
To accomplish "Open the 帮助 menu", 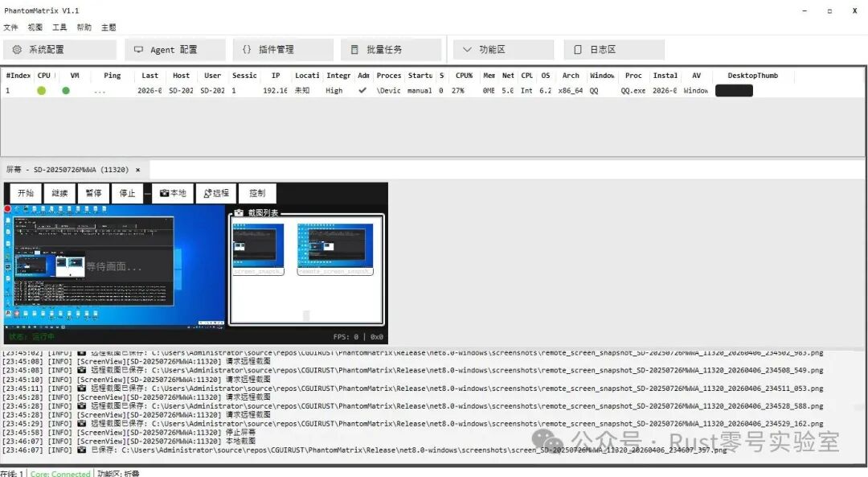I will (84, 27).
